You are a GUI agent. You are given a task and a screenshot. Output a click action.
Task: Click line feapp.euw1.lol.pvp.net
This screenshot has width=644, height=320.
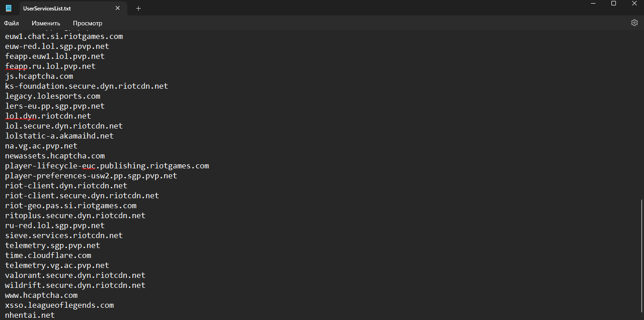(55, 56)
